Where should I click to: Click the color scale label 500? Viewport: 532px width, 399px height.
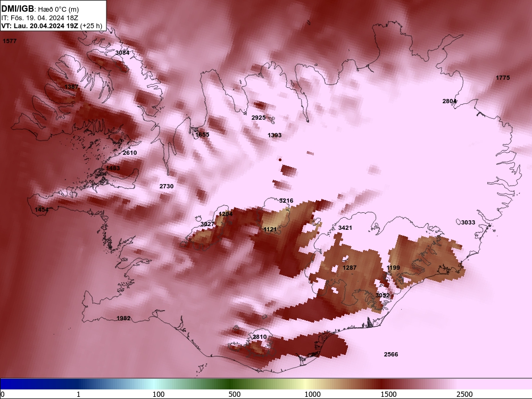pyautogui.click(x=235, y=394)
